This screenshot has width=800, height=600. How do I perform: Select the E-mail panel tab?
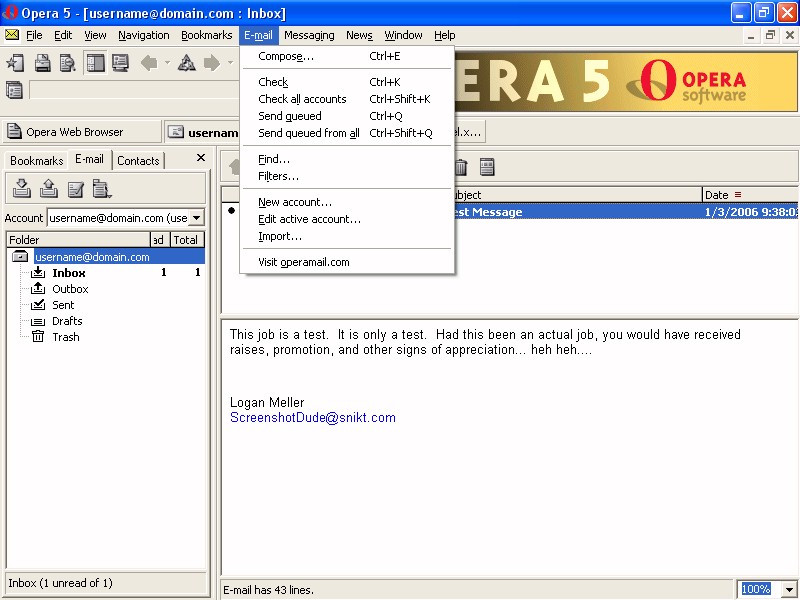89,159
